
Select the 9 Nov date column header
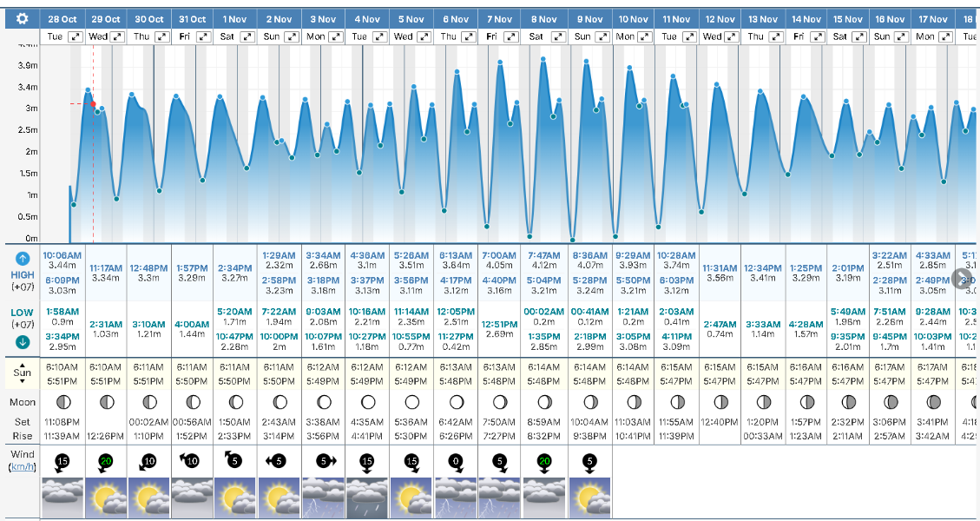pos(589,18)
